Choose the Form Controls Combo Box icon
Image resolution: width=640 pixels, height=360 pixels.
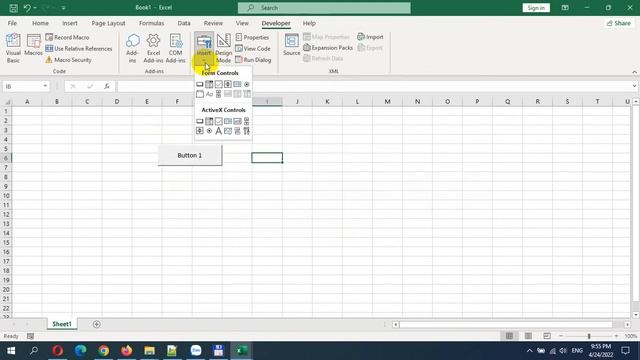pos(209,84)
